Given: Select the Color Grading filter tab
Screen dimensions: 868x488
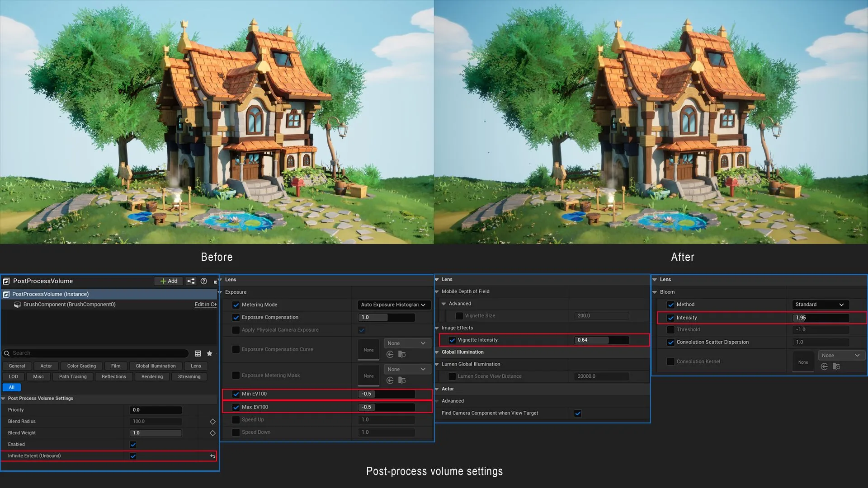Looking at the screenshot, I should pyautogui.click(x=81, y=366).
